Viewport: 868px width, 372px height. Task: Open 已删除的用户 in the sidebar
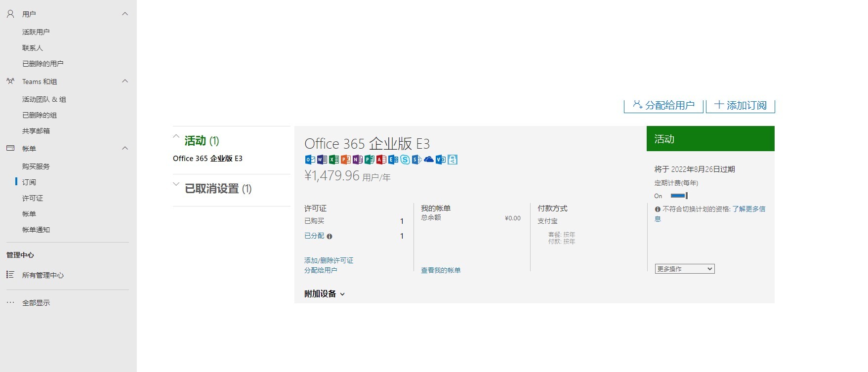tap(42, 64)
